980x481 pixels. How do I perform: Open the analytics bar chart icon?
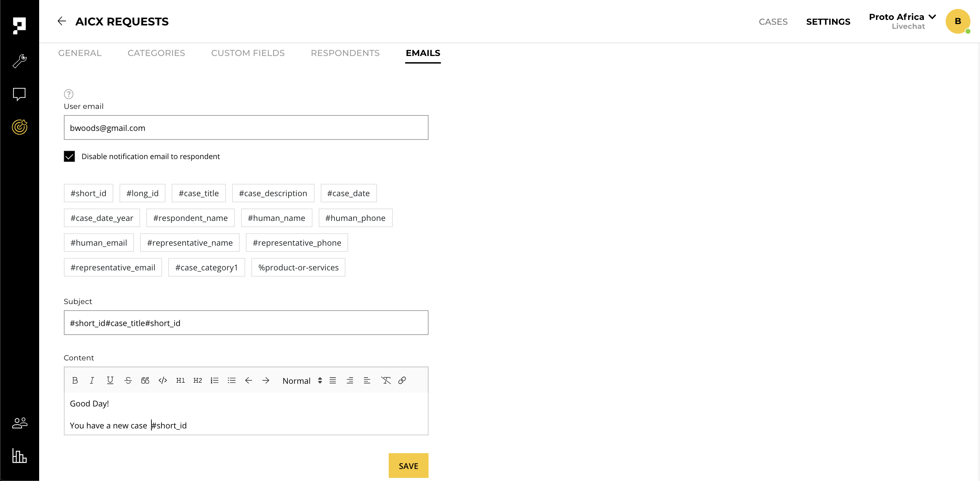tap(20, 455)
